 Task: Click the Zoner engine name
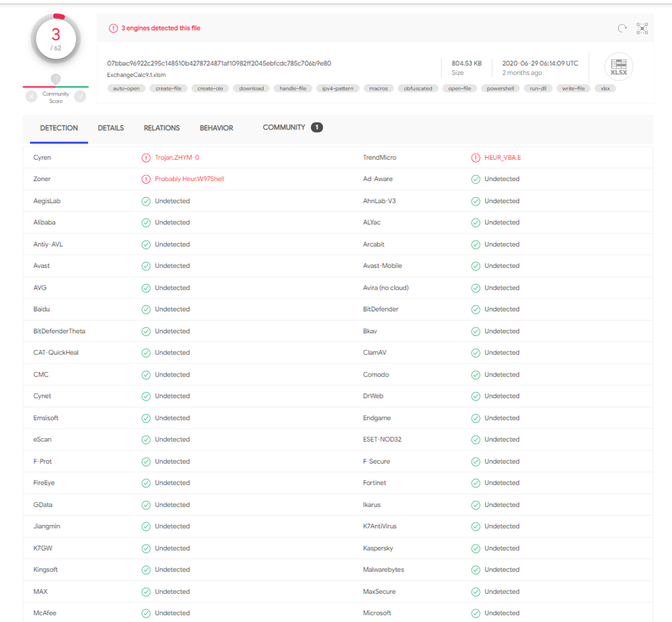pos(42,179)
